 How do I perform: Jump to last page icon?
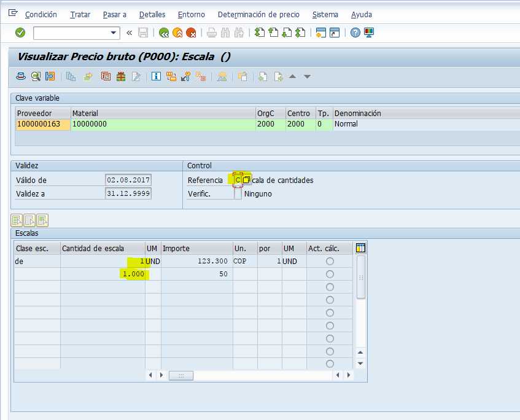click(x=300, y=33)
